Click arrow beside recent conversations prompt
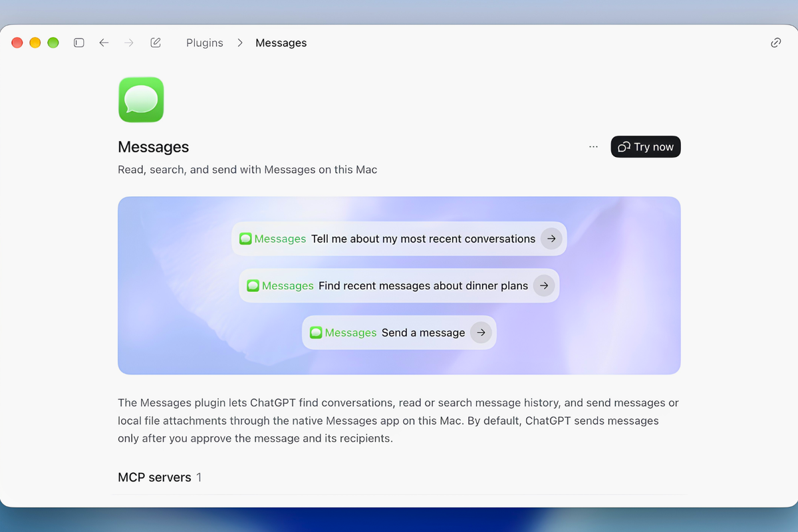Screen dimensions: 798x532 [551, 239]
